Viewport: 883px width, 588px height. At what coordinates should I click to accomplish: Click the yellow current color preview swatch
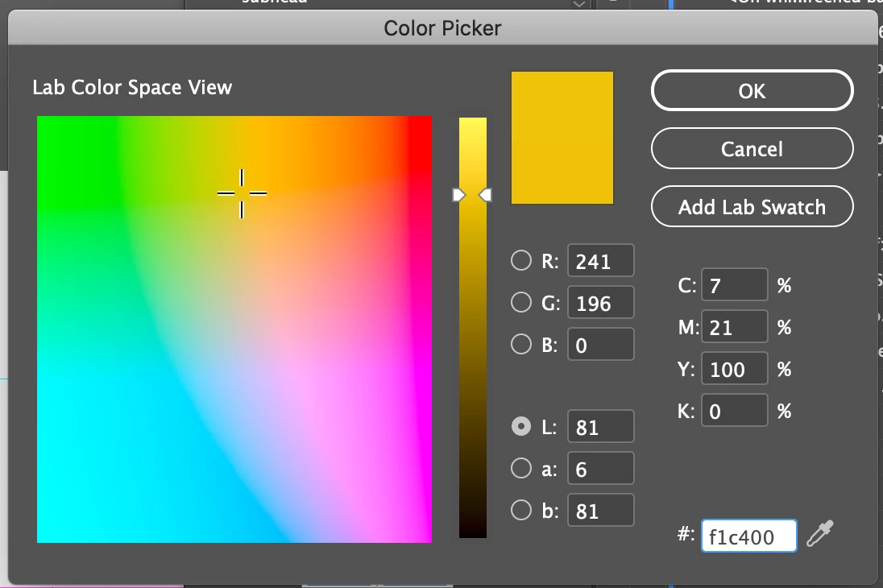[562, 137]
